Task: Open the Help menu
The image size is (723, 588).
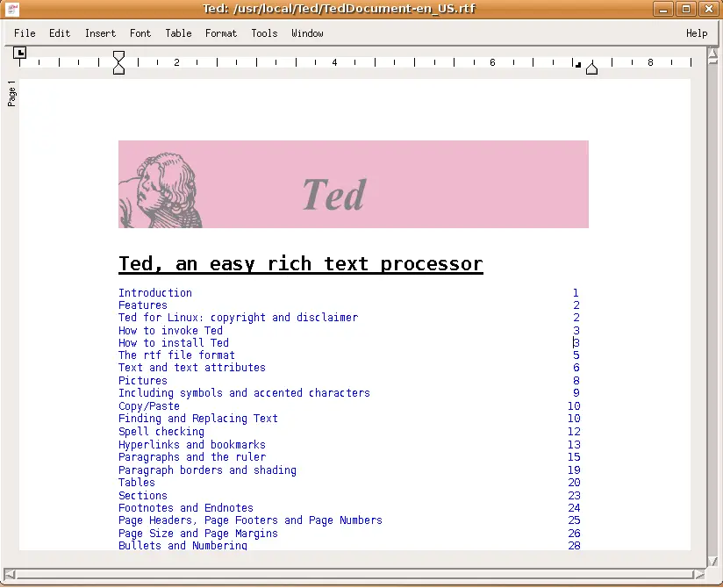Action: click(x=696, y=32)
